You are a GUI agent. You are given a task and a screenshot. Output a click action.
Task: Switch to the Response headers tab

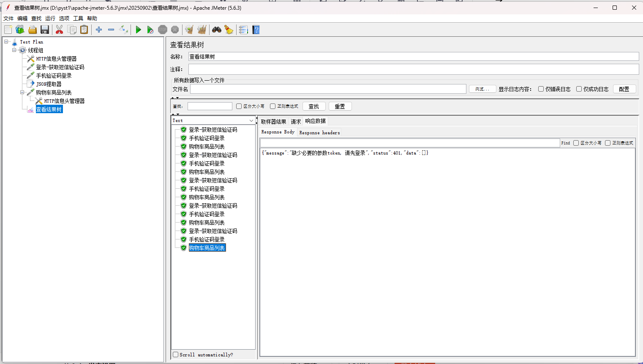tap(319, 133)
